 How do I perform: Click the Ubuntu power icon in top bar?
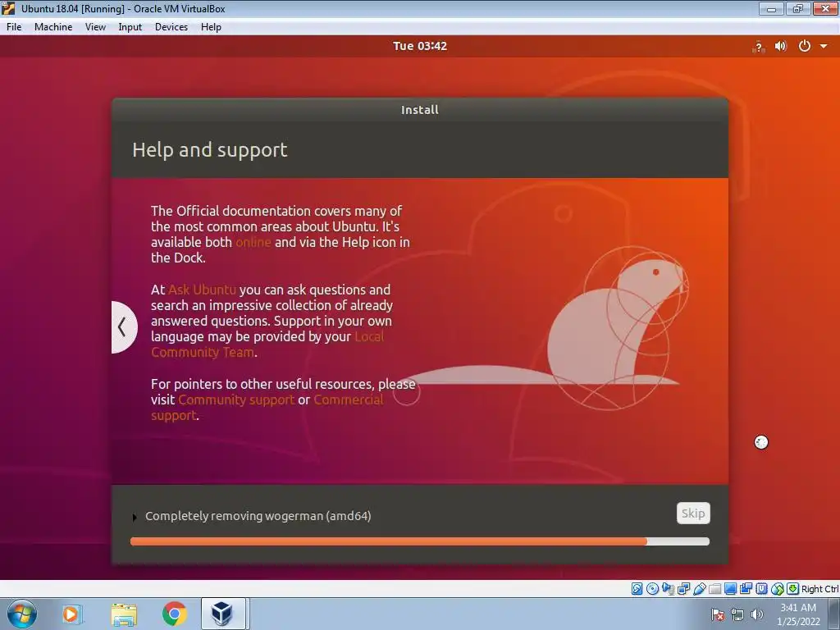tap(804, 46)
